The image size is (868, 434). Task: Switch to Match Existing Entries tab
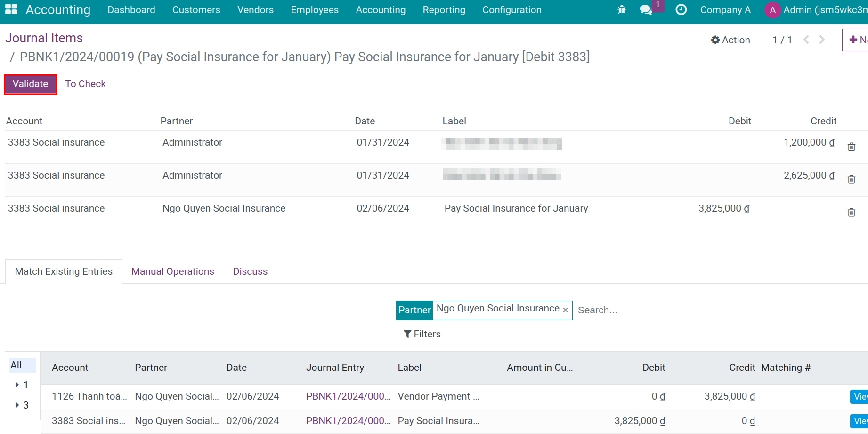[64, 271]
